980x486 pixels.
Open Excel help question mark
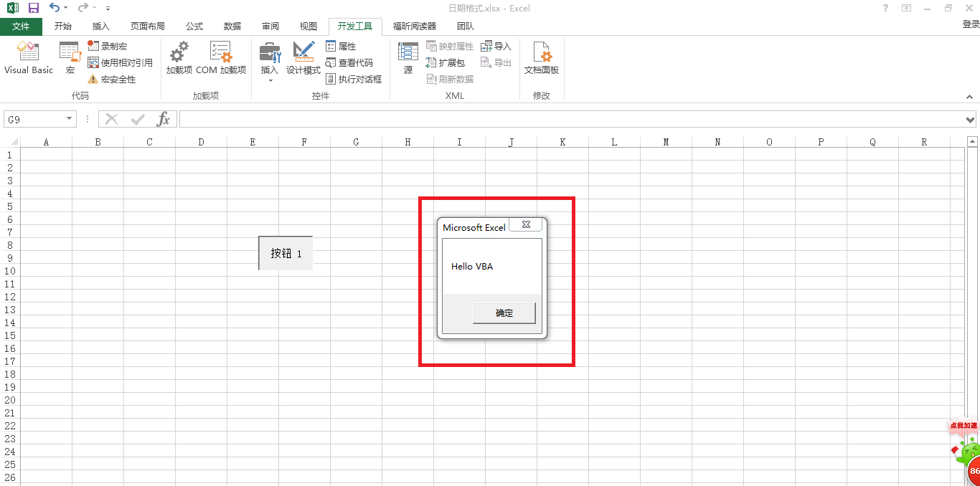click(886, 8)
